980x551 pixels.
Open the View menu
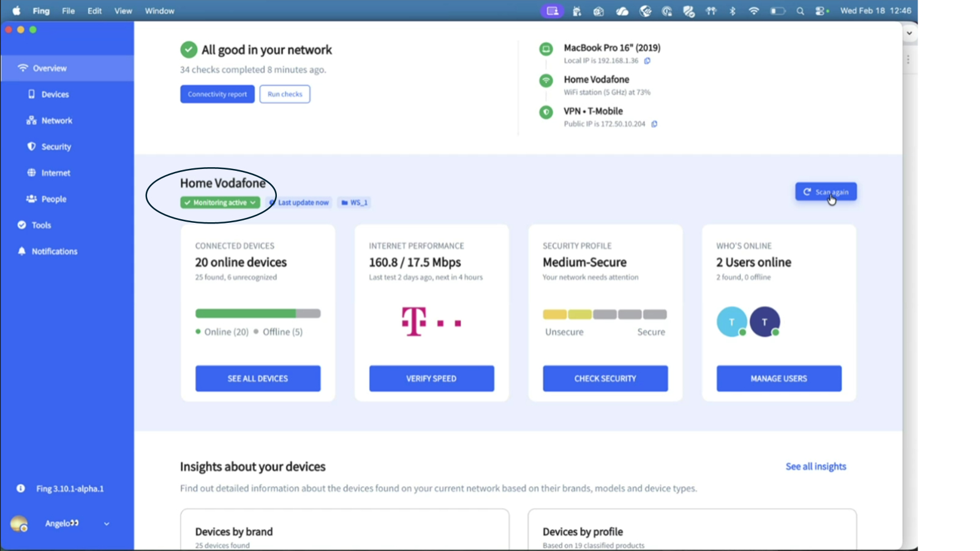pyautogui.click(x=123, y=11)
